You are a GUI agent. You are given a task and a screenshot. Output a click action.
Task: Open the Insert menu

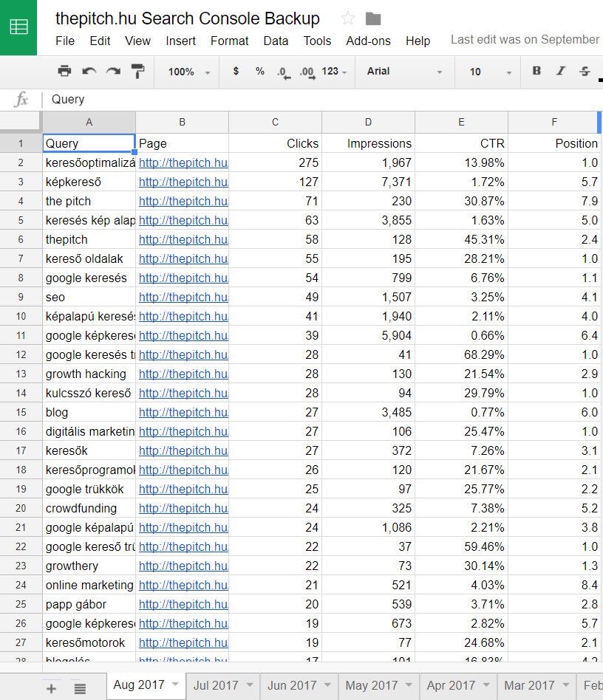point(180,41)
